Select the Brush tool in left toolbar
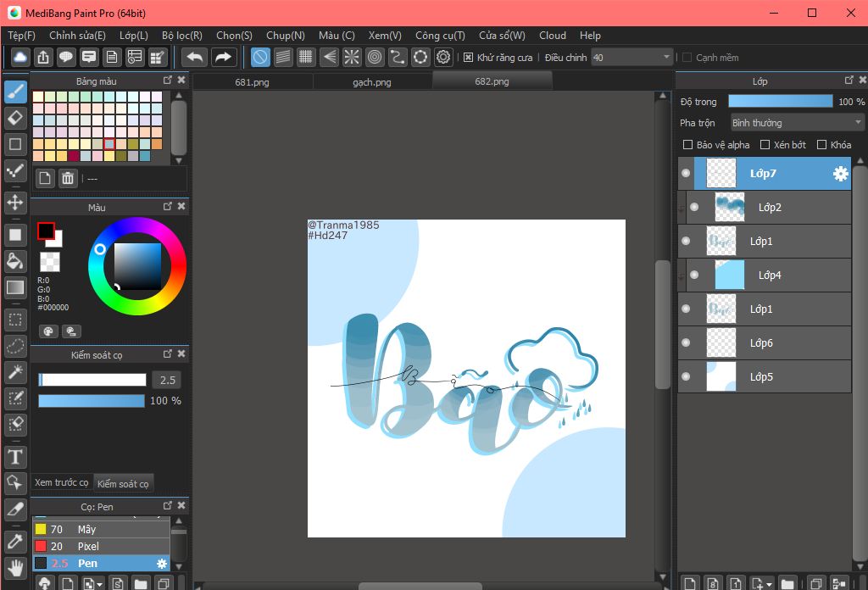 15,92
